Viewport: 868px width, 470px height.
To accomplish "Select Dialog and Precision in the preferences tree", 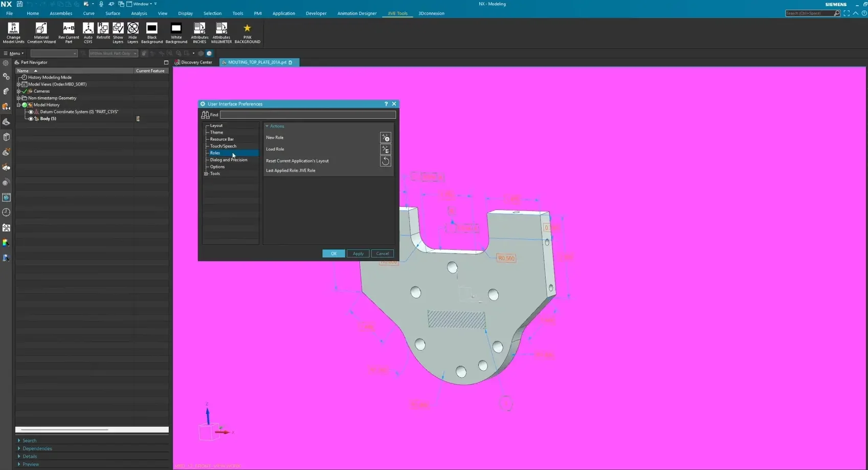I will 229,160.
